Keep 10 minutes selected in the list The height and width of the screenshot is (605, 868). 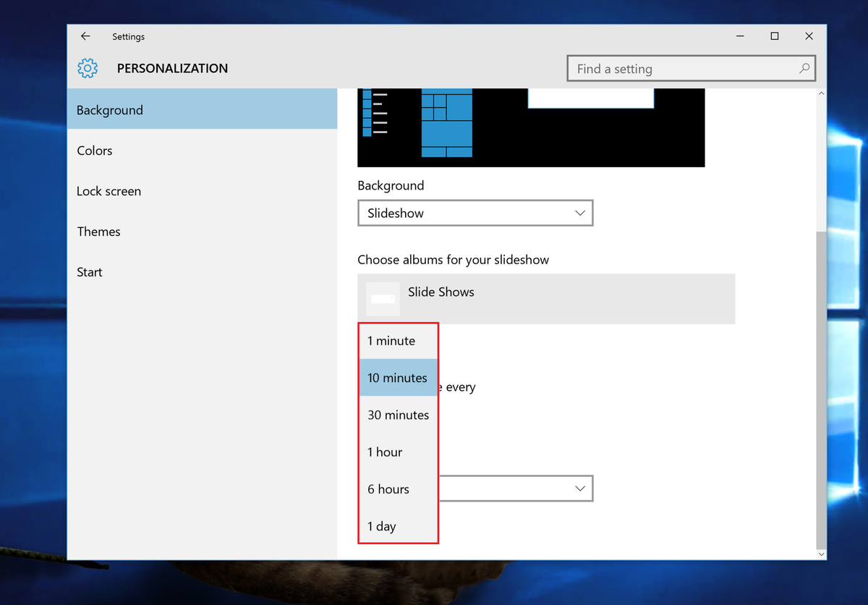click(397, 377)
